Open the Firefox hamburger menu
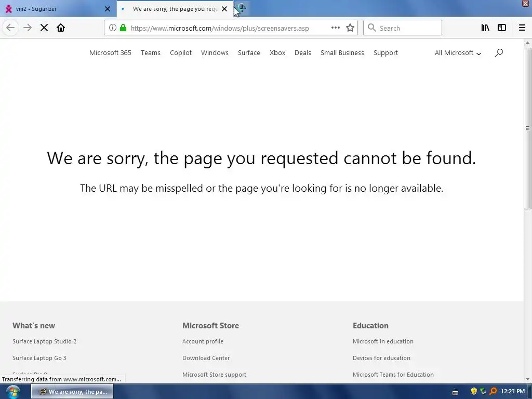532x399 pixels. (x=522, y=28)
